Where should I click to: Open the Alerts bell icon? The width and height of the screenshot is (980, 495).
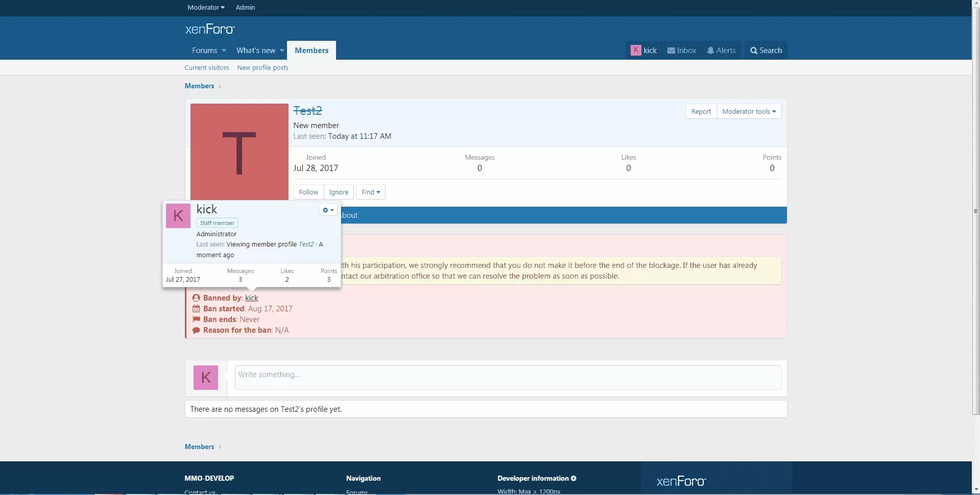coord(710,51)
